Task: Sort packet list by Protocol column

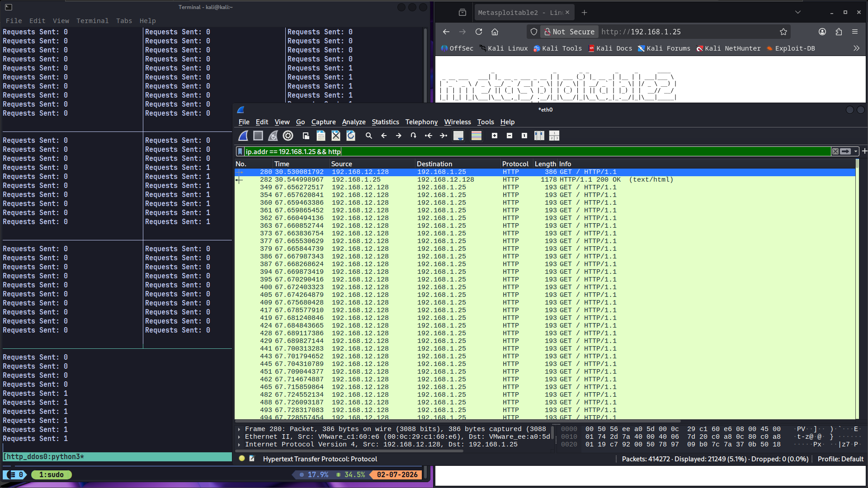Action: [x=516, y=164]
